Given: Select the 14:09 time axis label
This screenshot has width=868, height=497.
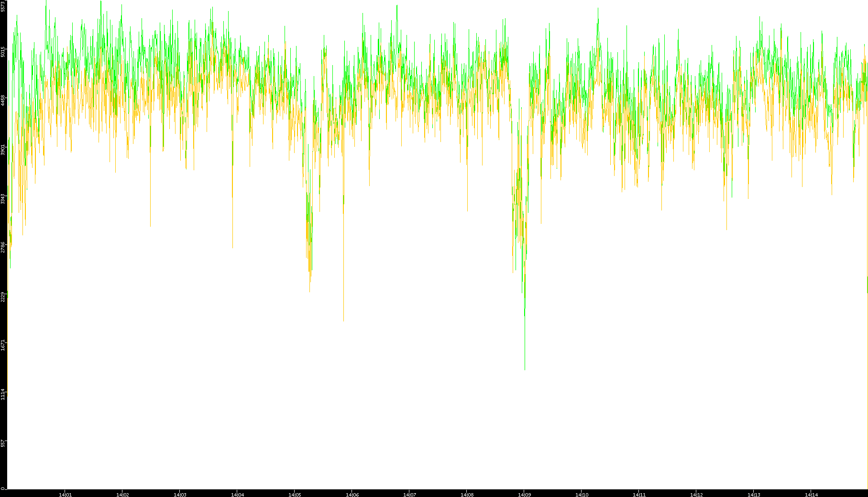Looking at the screenshot, I should [524, 495].
